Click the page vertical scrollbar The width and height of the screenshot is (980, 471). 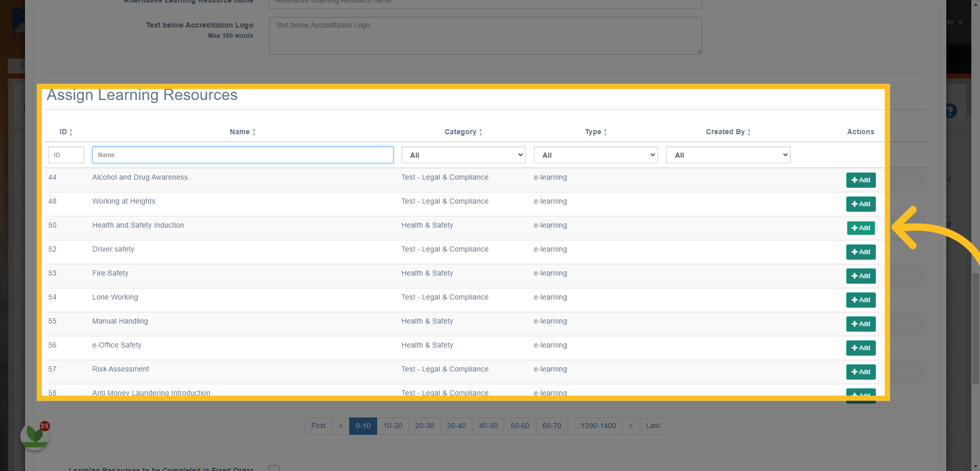(975, 328)
